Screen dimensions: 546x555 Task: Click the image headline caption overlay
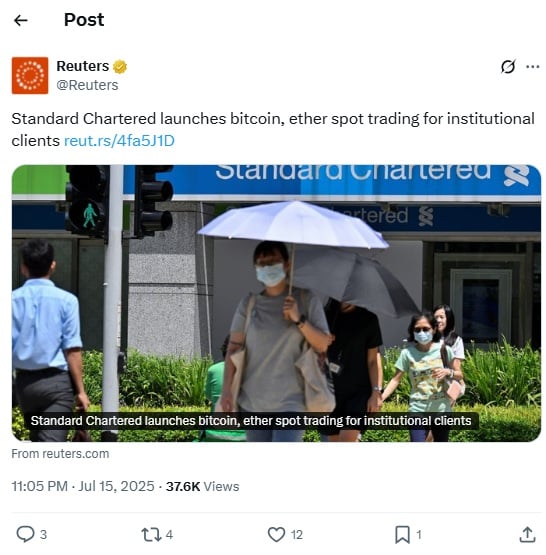(x=251, y=421)
